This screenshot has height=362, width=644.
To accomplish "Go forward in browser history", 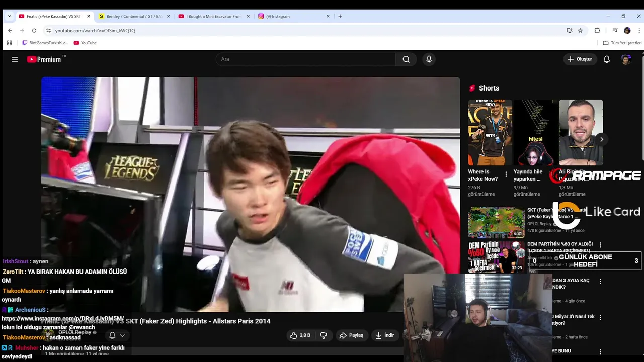I will (x=22, y=30).
